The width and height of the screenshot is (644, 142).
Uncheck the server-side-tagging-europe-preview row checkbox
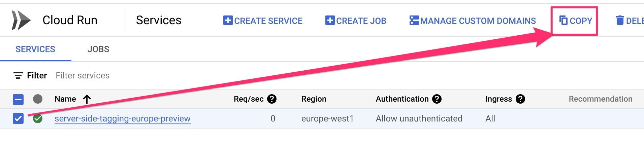point(18,118)
